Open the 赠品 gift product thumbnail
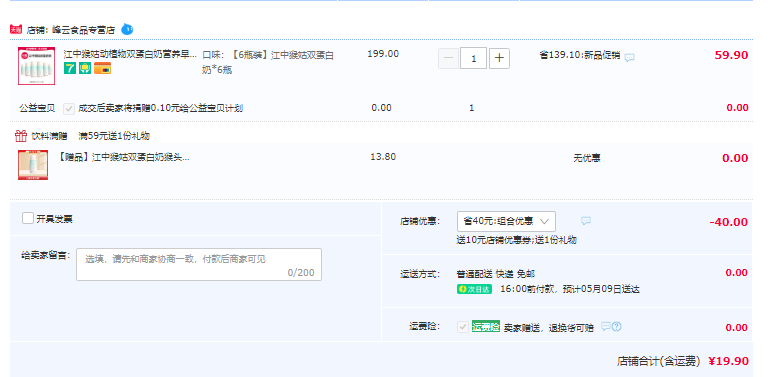This screenshot has height=377, width=772. tap(33, 165)
